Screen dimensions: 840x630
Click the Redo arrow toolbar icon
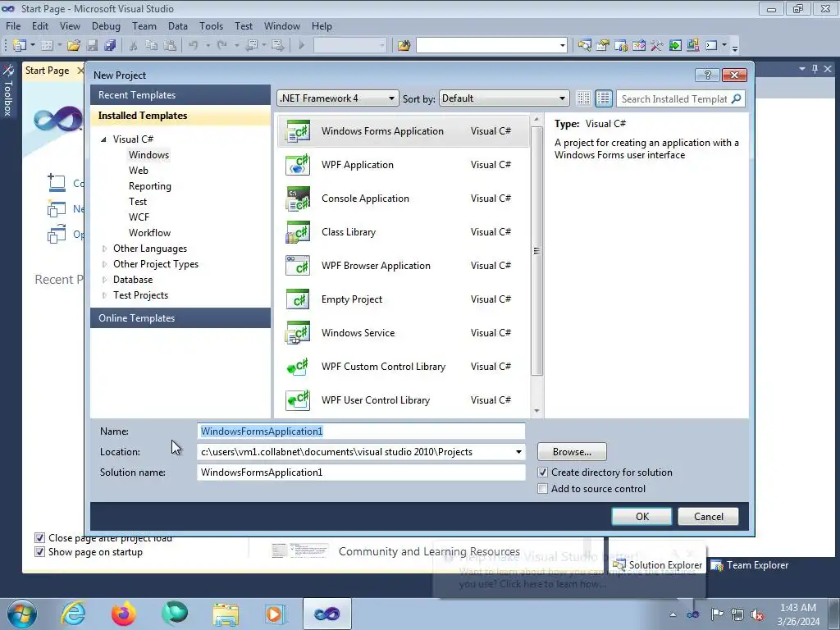pyautogui.click(x=222, y=46)
